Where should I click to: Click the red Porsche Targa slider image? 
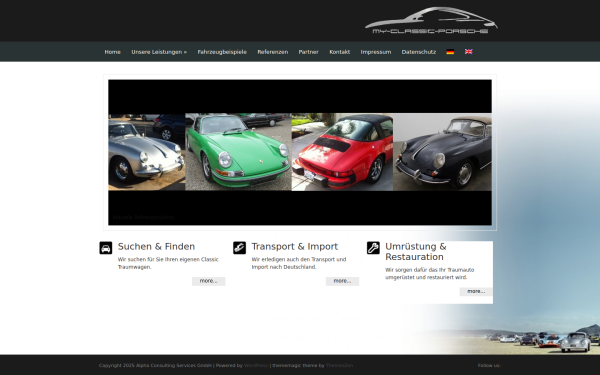[x=342, y=152]
